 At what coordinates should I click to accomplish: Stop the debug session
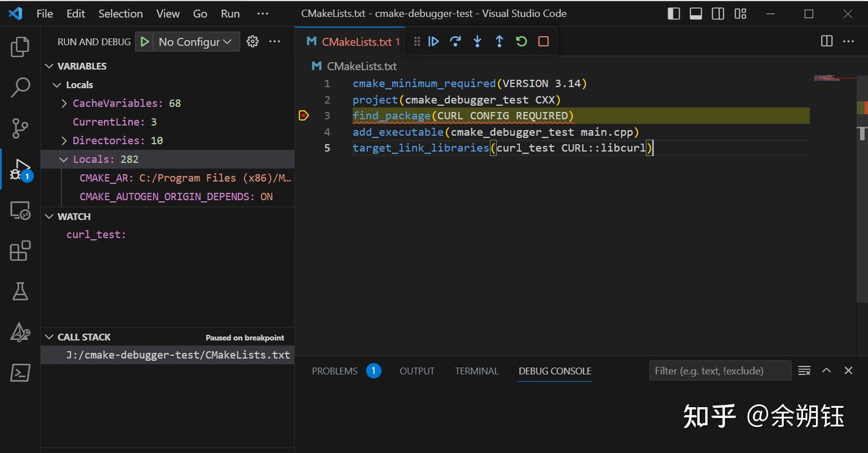click(x=543, y=41)
